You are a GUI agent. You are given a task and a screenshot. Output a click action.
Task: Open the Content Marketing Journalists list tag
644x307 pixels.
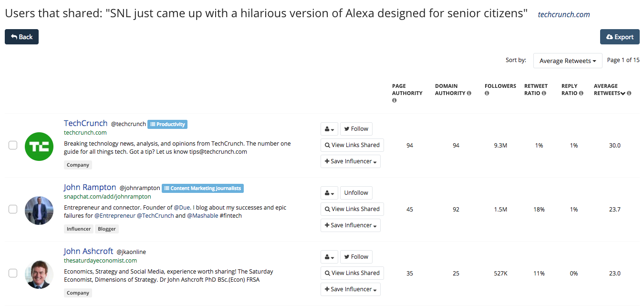pos(203,188)
